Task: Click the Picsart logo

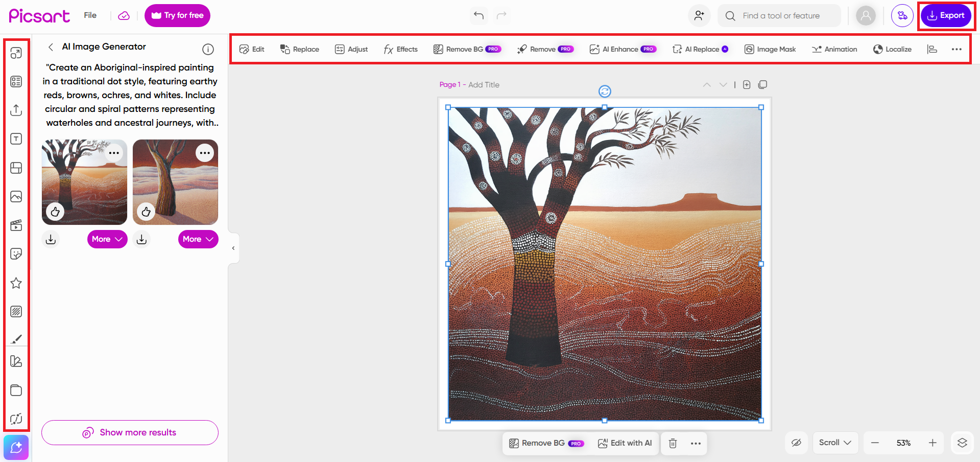Action: (x=39, y=16)
